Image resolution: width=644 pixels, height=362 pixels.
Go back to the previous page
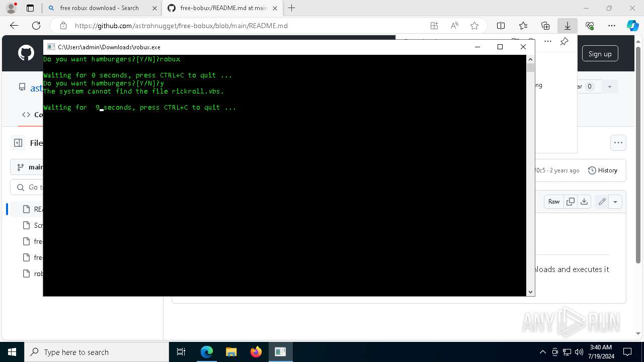click(x=14, y=26)
